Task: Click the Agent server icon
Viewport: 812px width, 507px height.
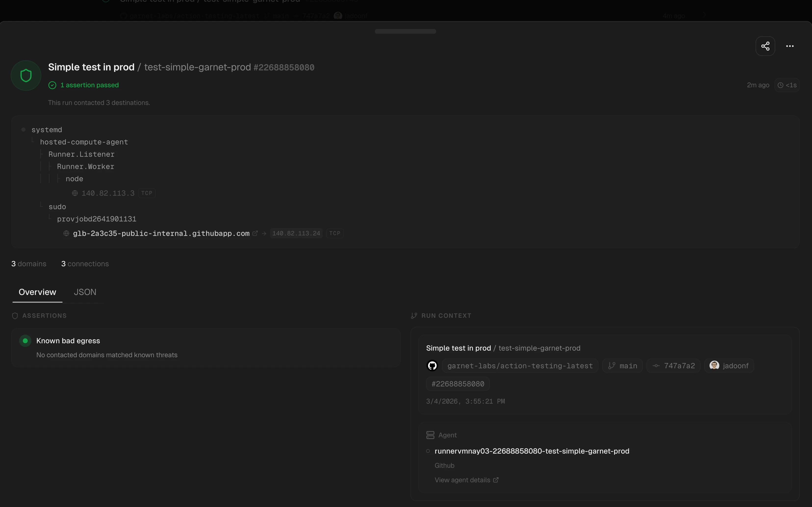Action: [430, 435]
